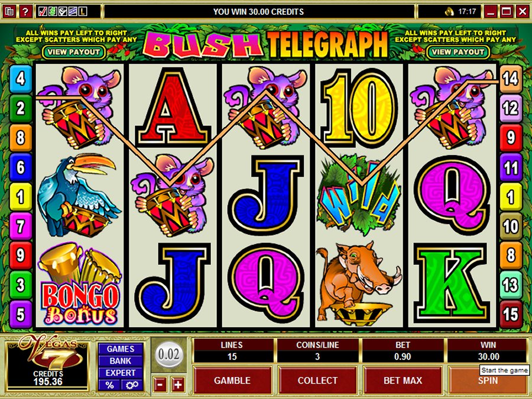Click the 0.02 coin size chip
Image resolution: width=532 pixels, height=399 pixels.
pyautogui.click(x=168, y=355)
